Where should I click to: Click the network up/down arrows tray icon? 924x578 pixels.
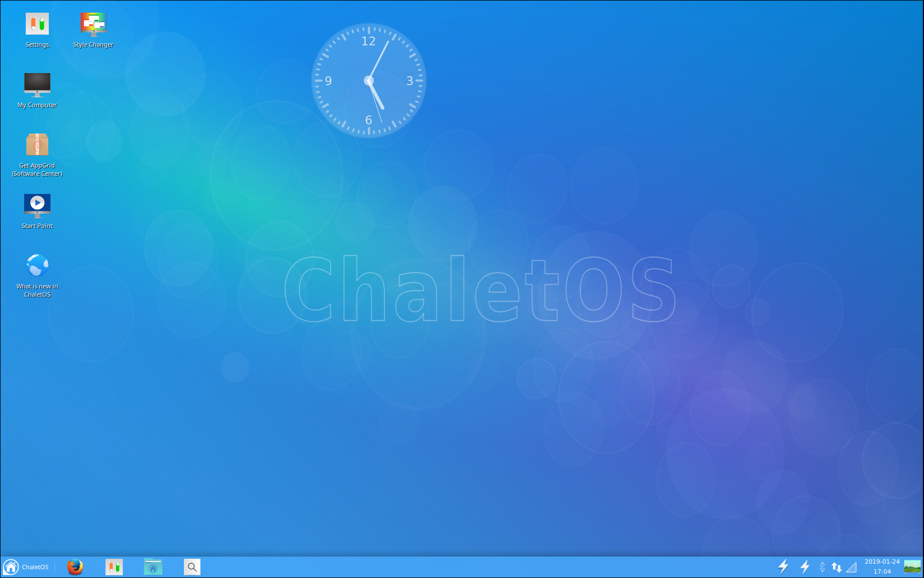pyautogui.click(x=836, y=566)
